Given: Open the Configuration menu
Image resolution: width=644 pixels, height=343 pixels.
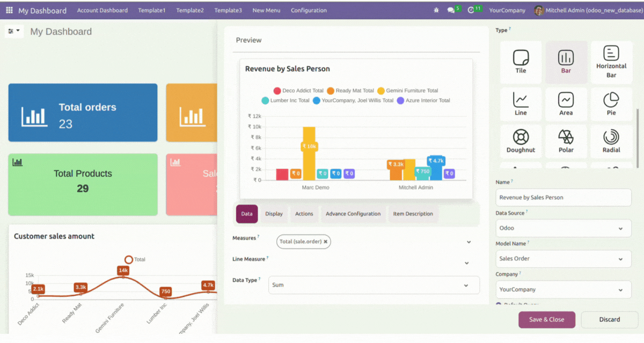Looking at the screenshot, I should [309, 10].
